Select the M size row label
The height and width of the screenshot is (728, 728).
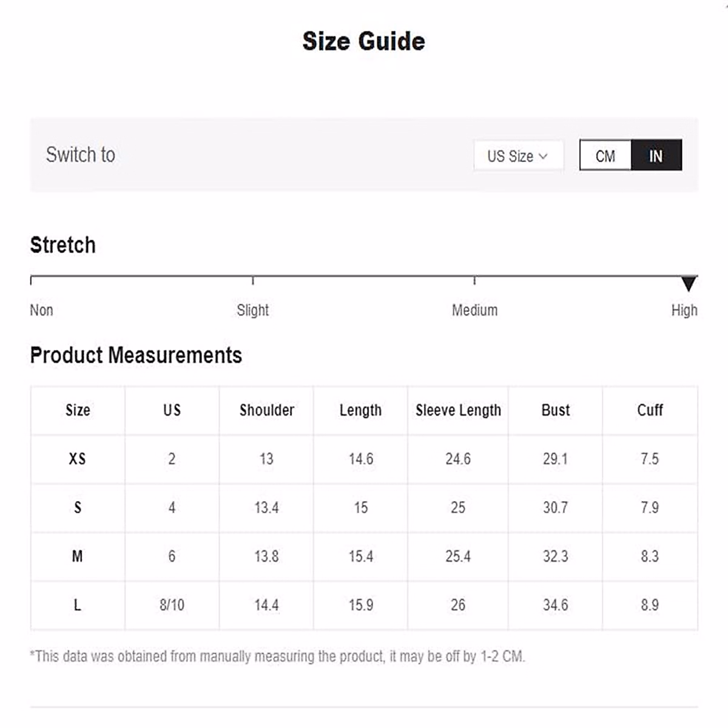click(x=78, y=556)
